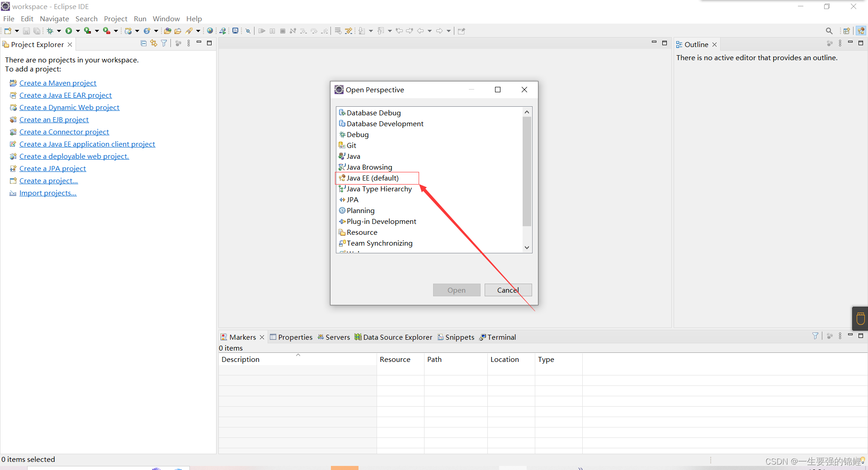This screenshot has height=470, width=868.
Task: Open the File menu
Action: pyautogui.click(x=9, y=19)
